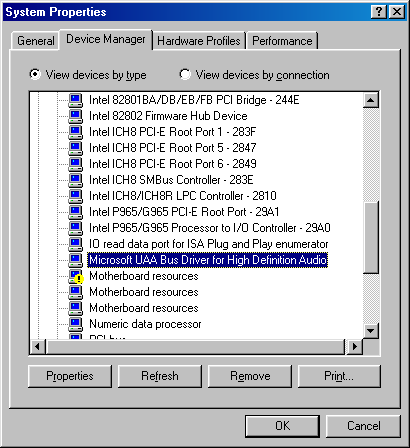Click the scroll up arrow of the device list
Viewport: 410px width, 448px height.
[371, 100]
